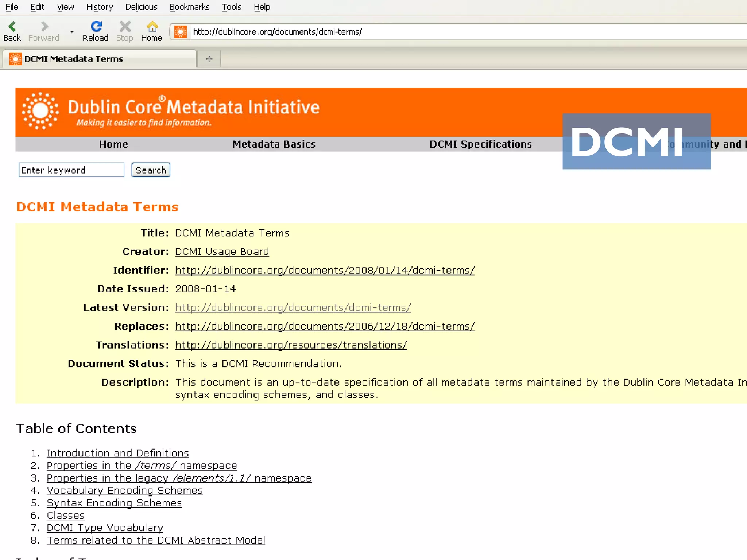Open the Bookmarks menu

[190, 7]
